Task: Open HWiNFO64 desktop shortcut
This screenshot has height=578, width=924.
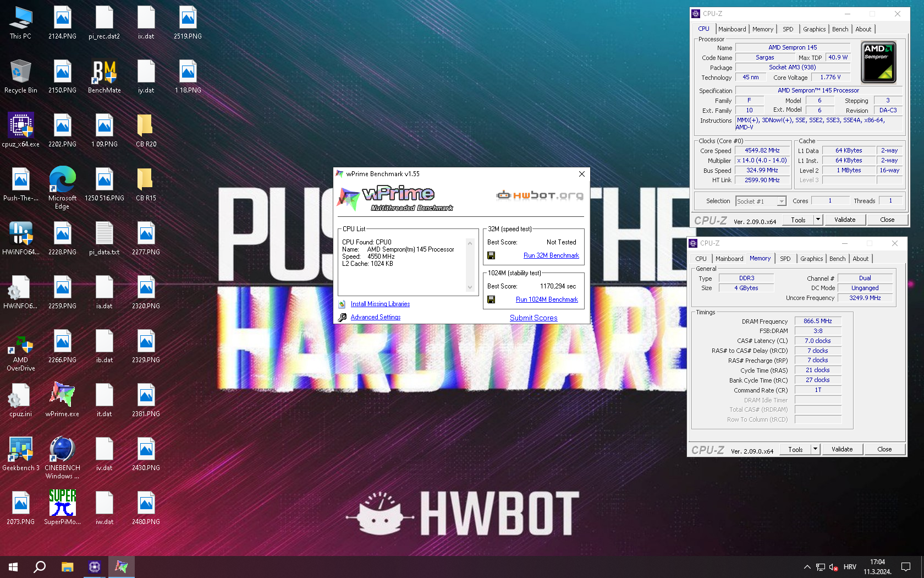Action: pyautogui.click(x=20, y=238)
